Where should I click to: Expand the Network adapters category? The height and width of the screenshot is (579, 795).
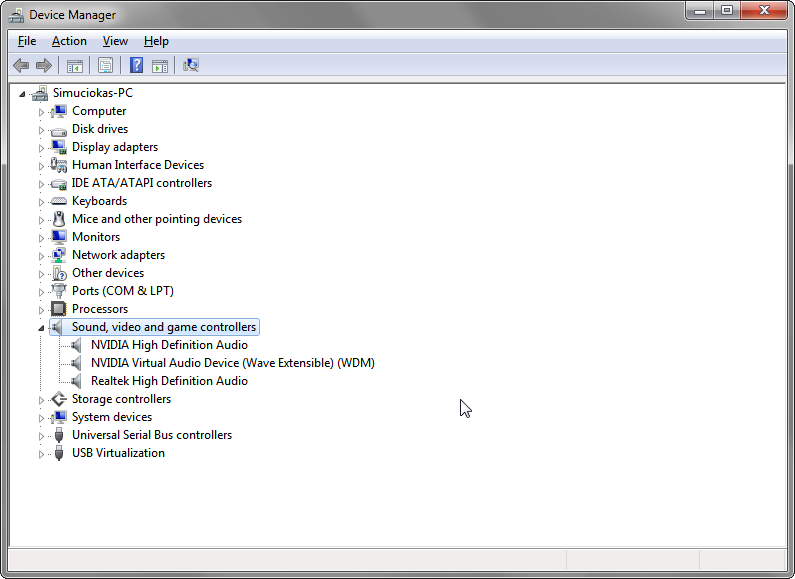coord(41,256)
